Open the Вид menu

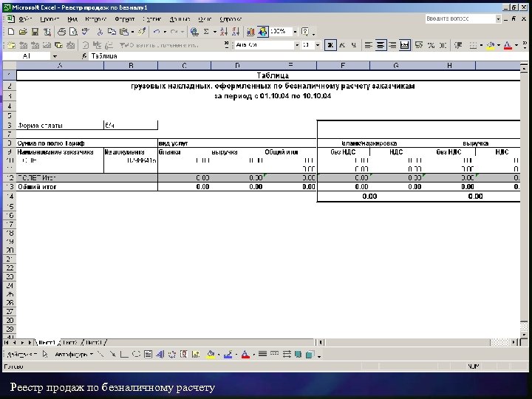tap(72, 19)
